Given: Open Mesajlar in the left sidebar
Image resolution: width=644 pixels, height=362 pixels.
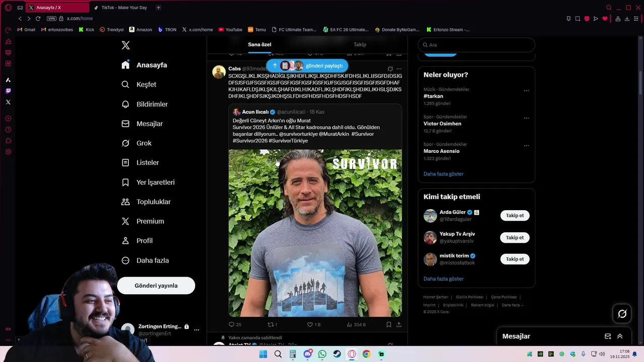Looking at the screenshot, I should (x=142, y=124).
